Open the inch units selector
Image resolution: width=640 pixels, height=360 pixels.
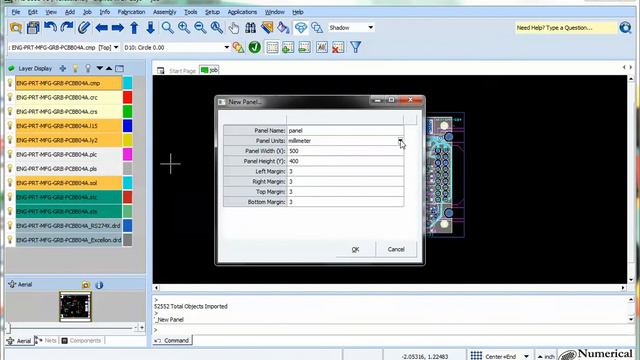(546, 356)
